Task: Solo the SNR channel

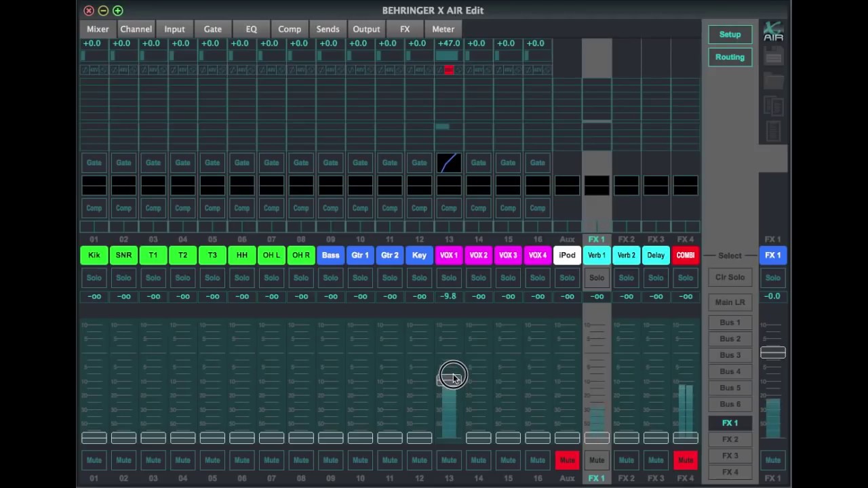Action: tap(123, 278)
